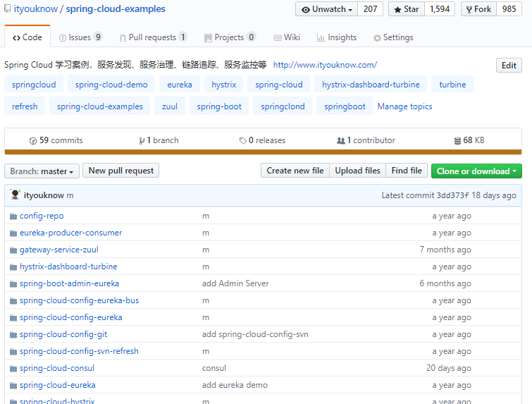Open the 1 contributor link

pyautogui.click(x=366, y=140)
